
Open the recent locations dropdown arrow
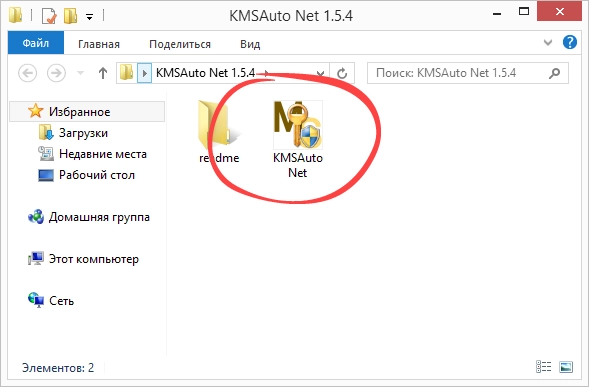[x=80, y=73]
